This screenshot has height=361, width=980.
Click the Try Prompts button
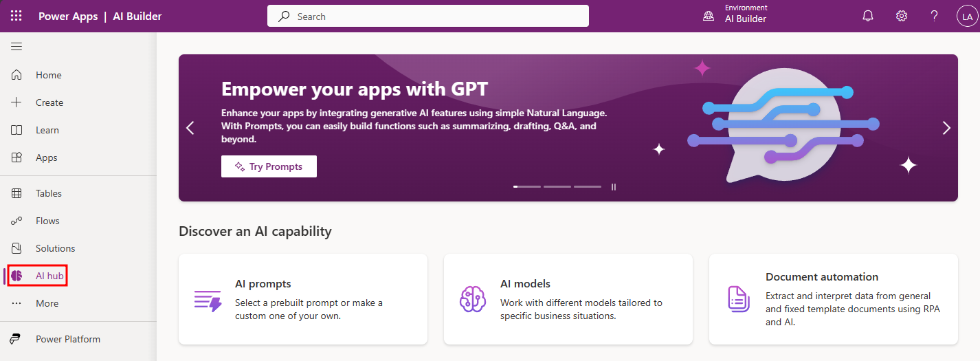click(x=269, y=166)
